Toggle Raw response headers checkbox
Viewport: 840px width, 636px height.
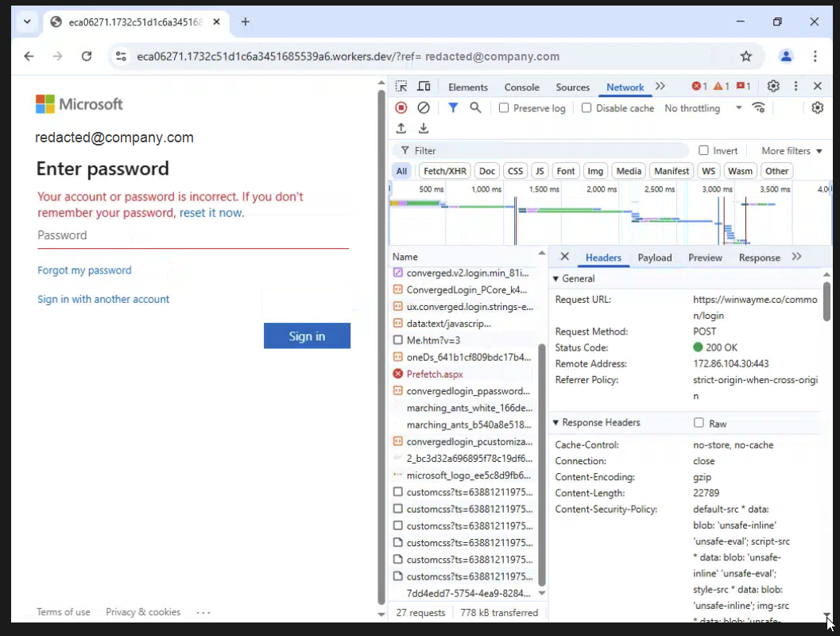(x=699, y=423)
